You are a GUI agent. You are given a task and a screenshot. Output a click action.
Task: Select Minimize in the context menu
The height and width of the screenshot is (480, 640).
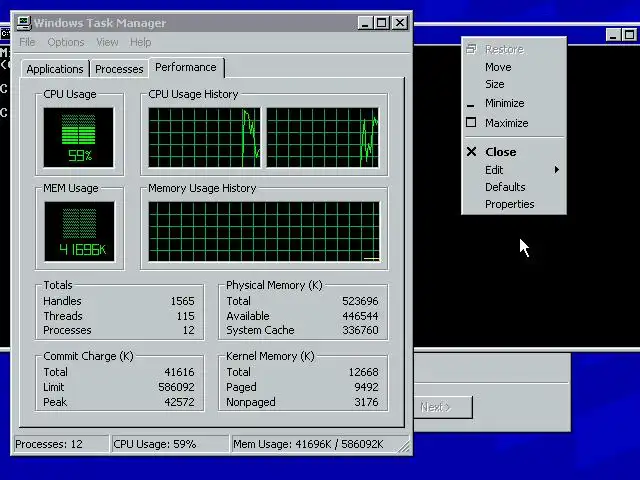pos(514,103)
